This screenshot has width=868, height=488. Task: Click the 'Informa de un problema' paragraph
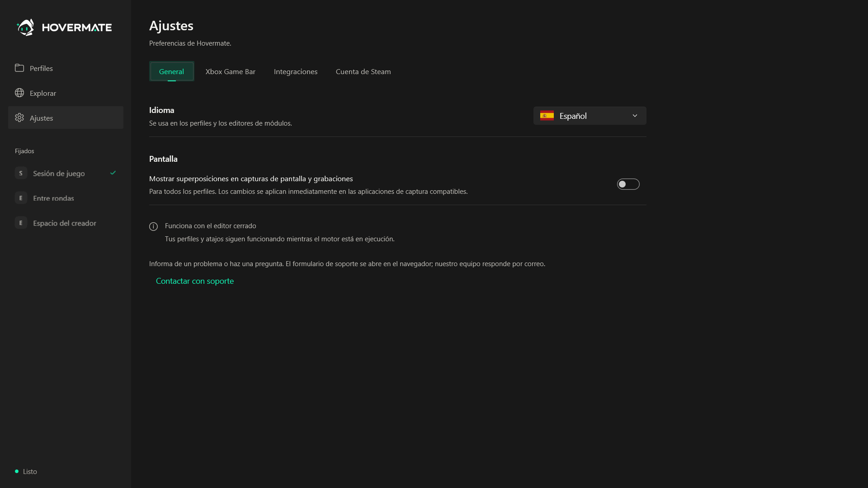click(x=347, y=263)
